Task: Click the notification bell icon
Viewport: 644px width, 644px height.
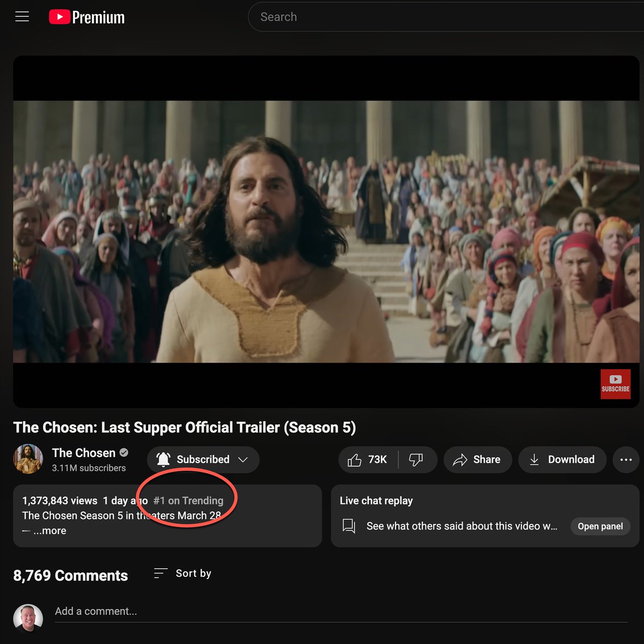Action: coord(163,459)
